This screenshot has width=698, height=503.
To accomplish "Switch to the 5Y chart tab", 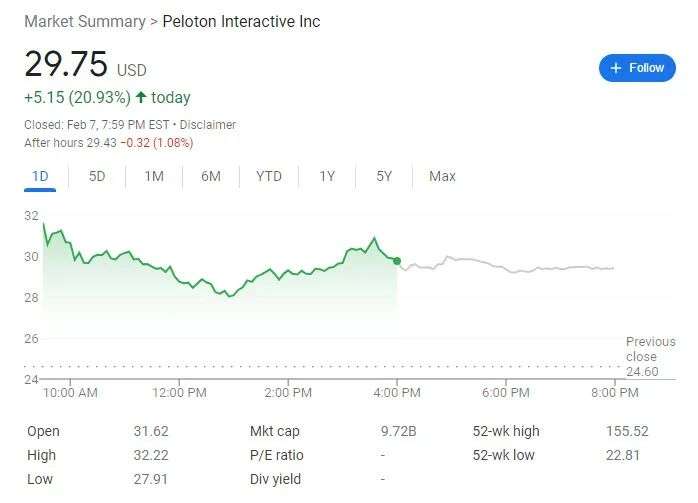I will (x=384, y=176).
